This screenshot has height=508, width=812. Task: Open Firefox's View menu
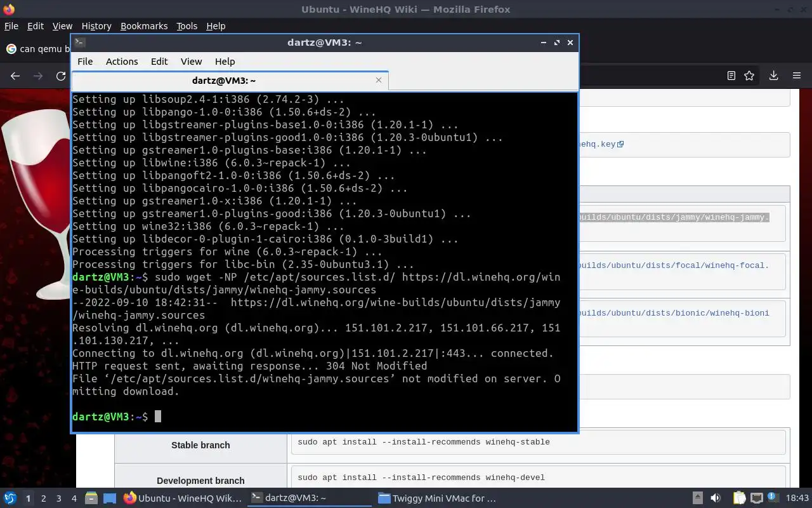[x=62, y=26]
